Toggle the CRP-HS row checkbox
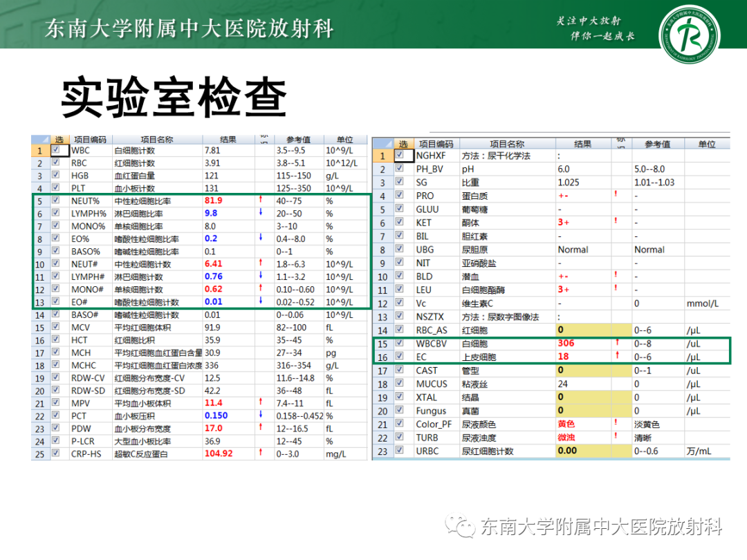Image resolution: width=747 pixels, height=560 pixels. coord(56,454)
